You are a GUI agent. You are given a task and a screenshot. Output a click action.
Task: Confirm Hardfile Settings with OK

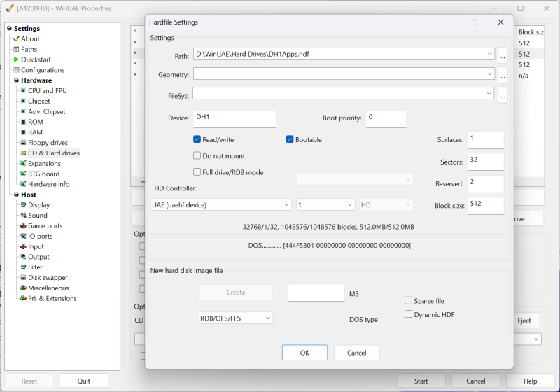click(304, 353)
